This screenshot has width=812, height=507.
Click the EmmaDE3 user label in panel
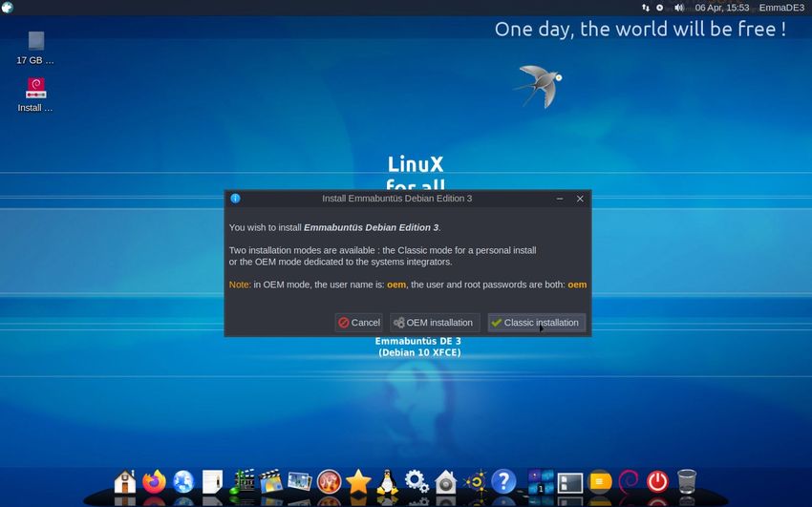pyautogui.click(x=781, y=8)
